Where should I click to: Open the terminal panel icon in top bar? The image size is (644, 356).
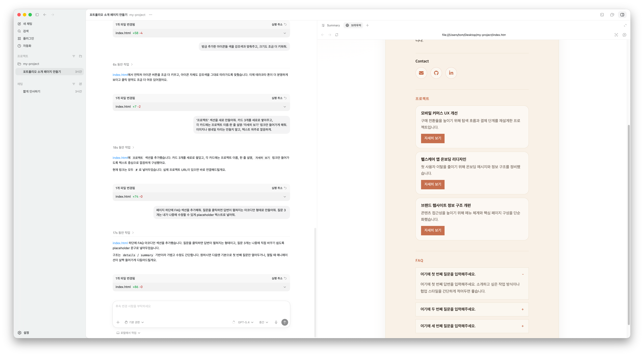[602, 15]
